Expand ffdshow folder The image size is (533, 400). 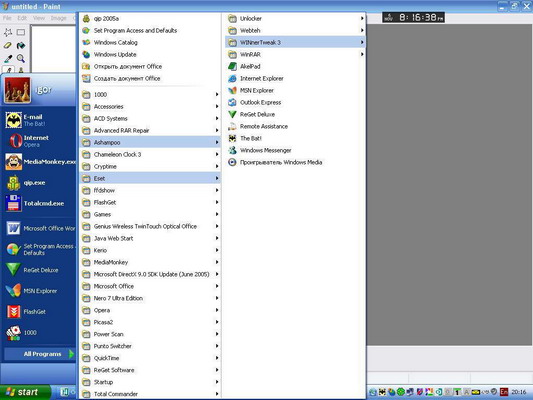(x=150, y=190)
